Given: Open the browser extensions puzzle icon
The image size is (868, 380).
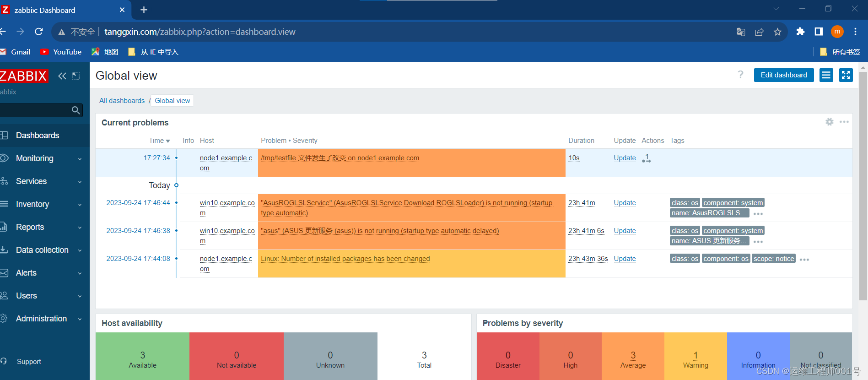Looking at the screenshot, I should click(800, 32).
